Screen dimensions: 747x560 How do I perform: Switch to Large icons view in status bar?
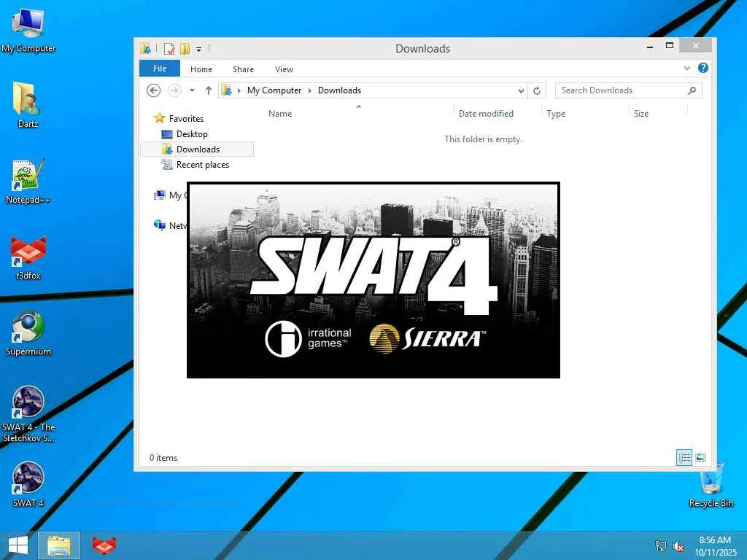pyautogui.click(x=700, y=458)
